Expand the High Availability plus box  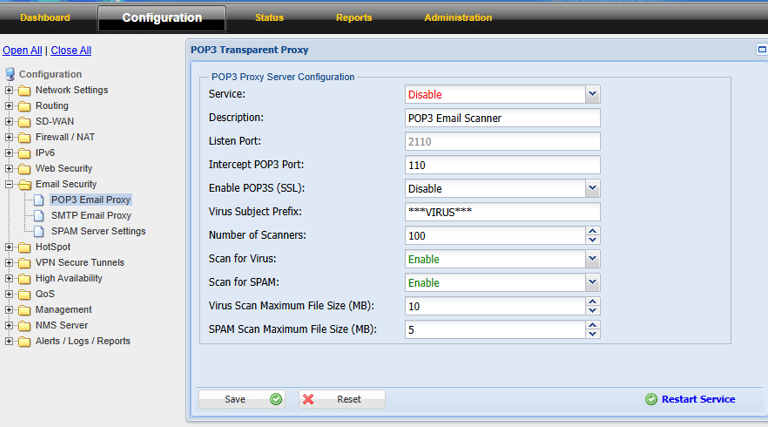point(9,278)
